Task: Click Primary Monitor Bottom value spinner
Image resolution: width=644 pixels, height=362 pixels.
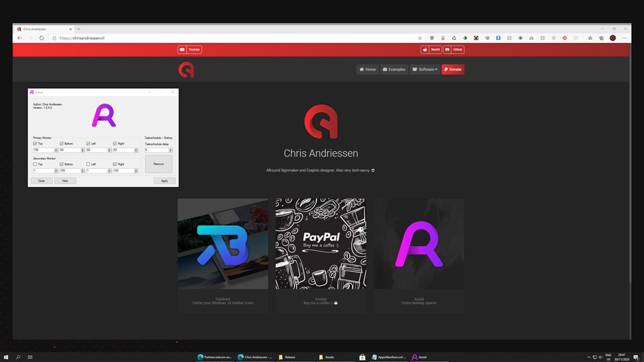Action: coord(83,150)
